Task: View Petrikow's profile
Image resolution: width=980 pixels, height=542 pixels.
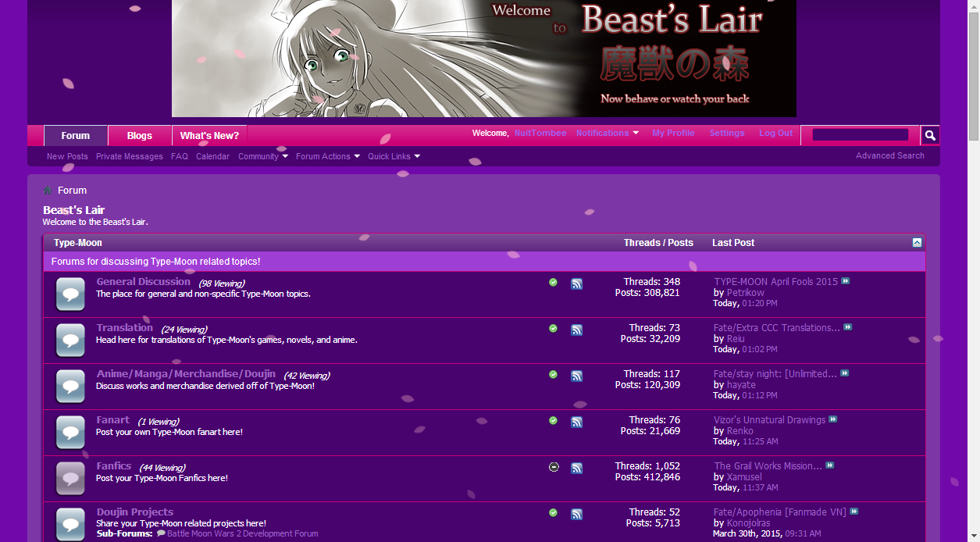Action: pyautogui.click(x=746, y=293)
